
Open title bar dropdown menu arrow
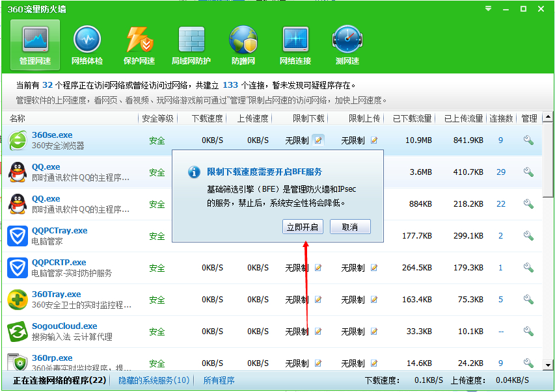[488, 8]
